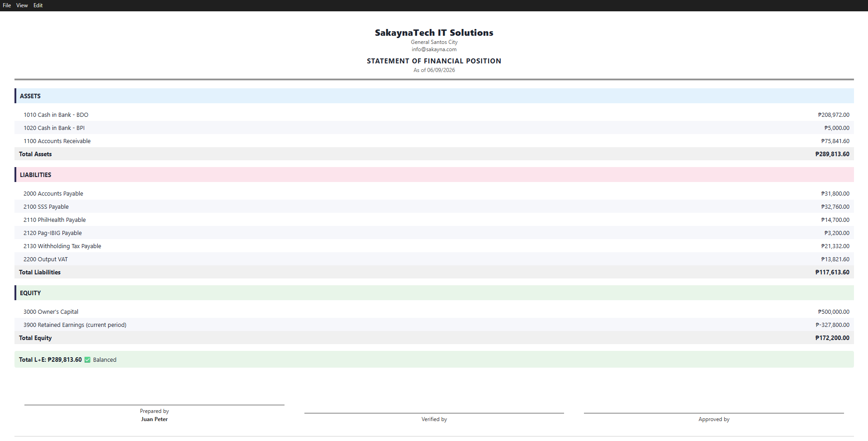Click the 2000 Accounts Payable row
Screen dimensions: 868x441
[434, 194]
